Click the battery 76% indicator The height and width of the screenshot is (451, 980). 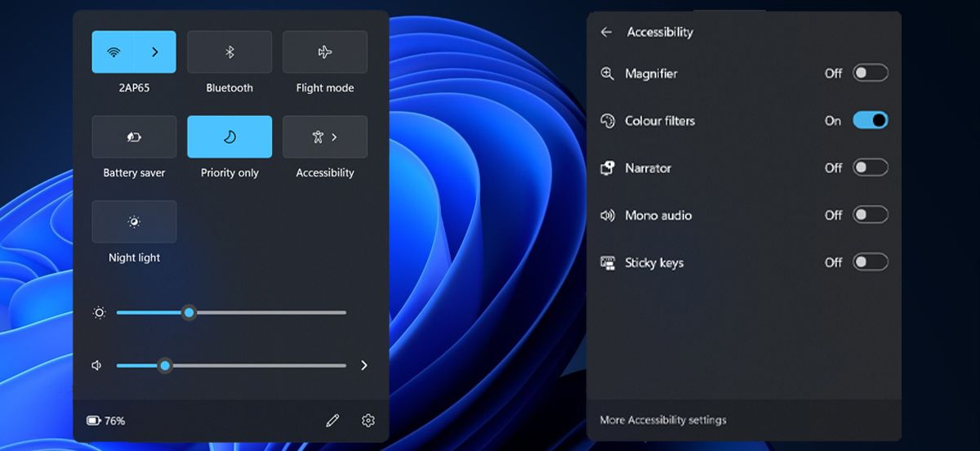(x=106, y=421)
